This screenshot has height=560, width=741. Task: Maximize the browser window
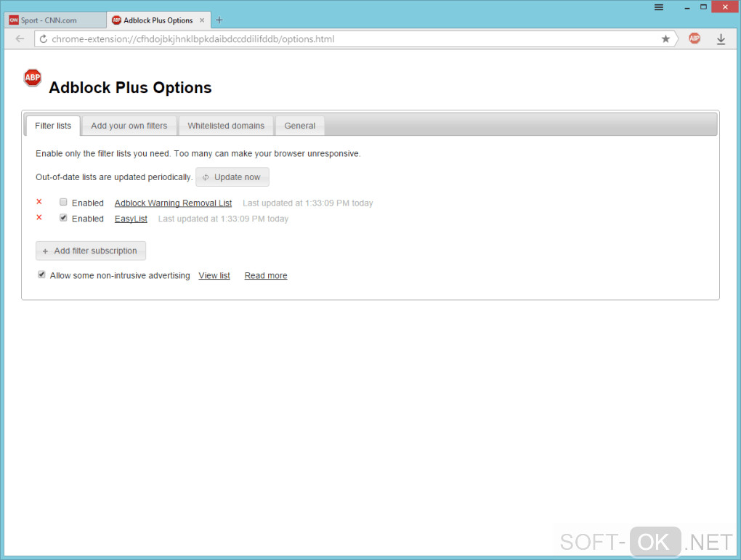coord(703,7)
